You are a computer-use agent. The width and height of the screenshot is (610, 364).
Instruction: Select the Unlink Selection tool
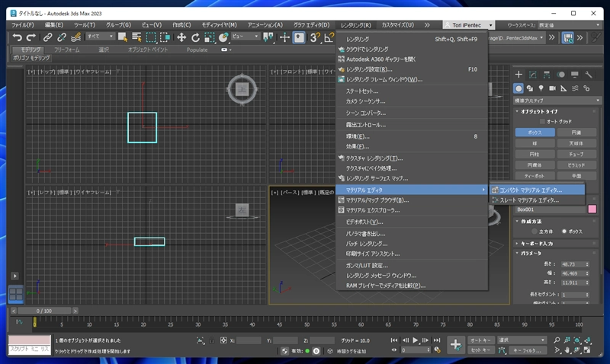coord(62,37)
